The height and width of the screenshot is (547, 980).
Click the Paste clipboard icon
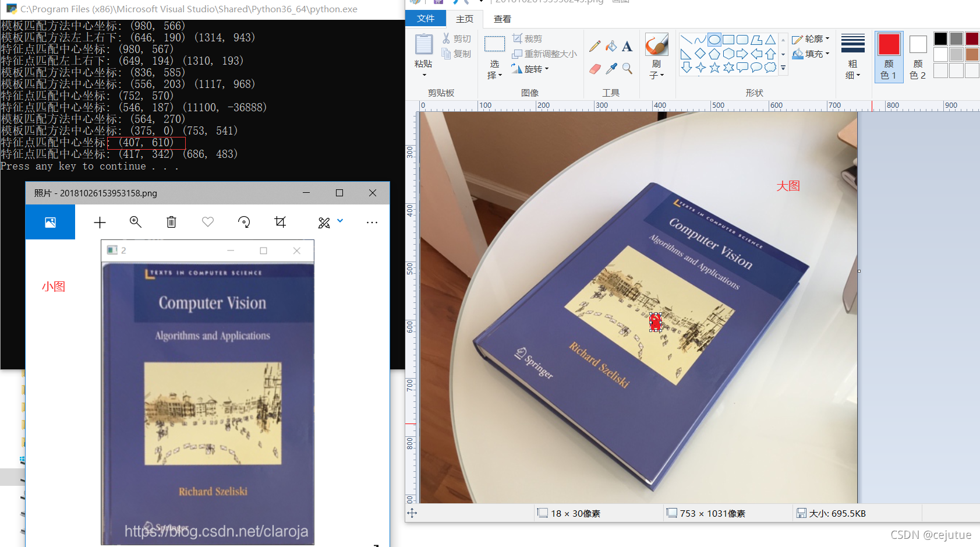(x=424, y=44)
